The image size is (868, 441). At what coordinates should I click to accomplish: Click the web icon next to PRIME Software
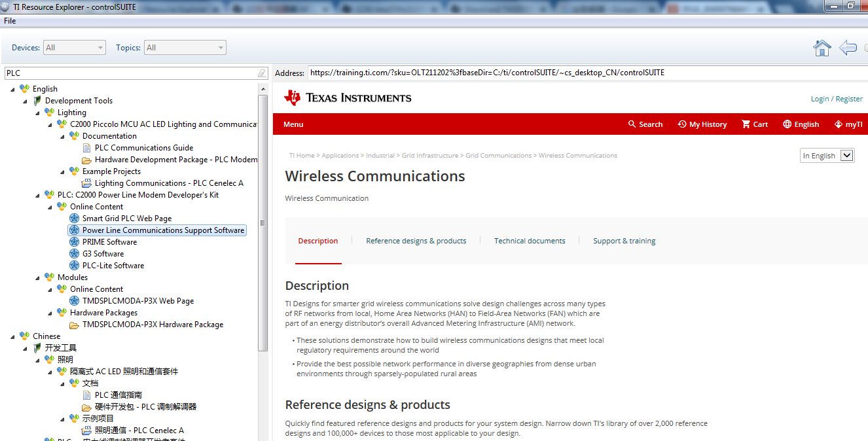coord(75,242)
